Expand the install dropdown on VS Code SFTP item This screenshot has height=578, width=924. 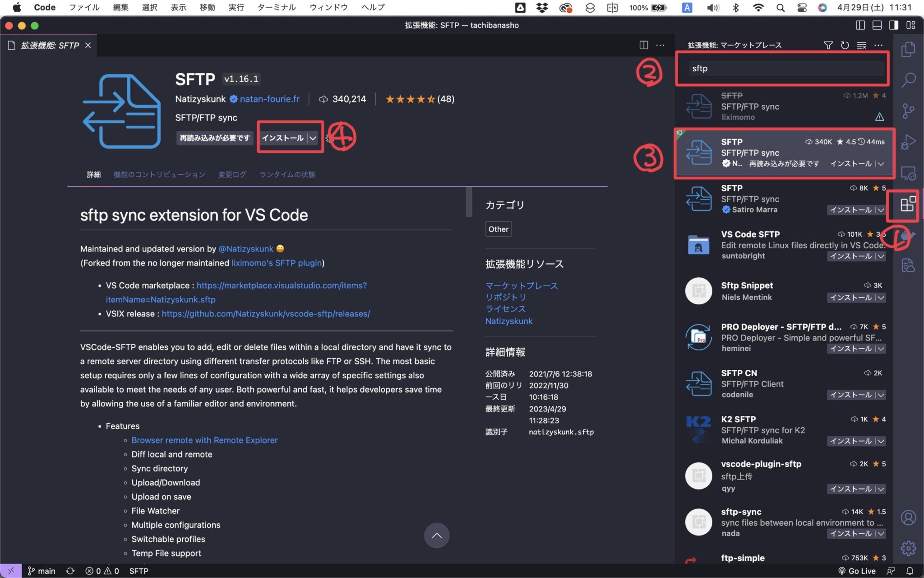881,256
